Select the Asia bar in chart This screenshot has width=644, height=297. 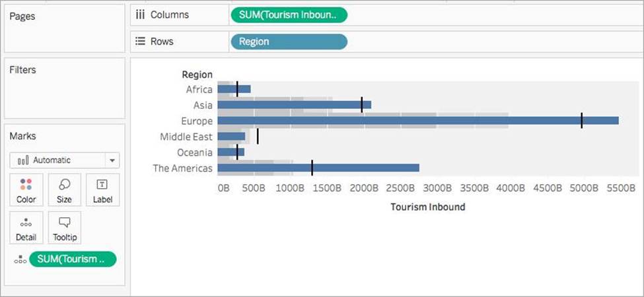294,105
